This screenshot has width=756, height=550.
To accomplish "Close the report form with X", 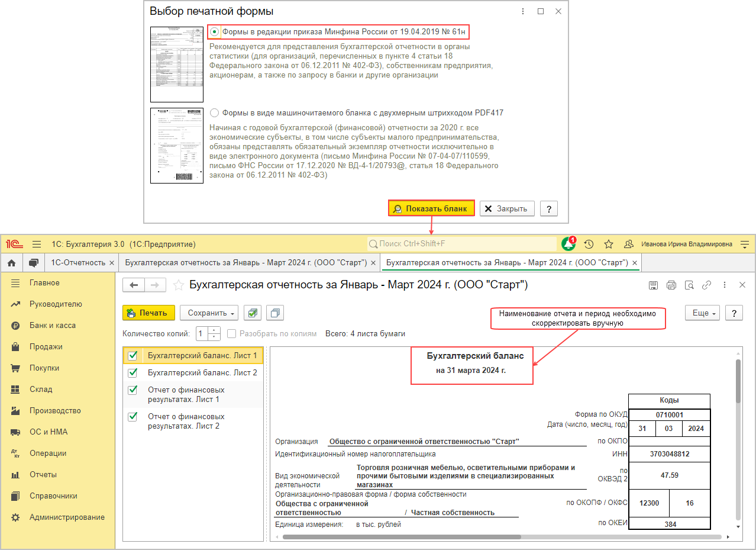I will [742, 285].
